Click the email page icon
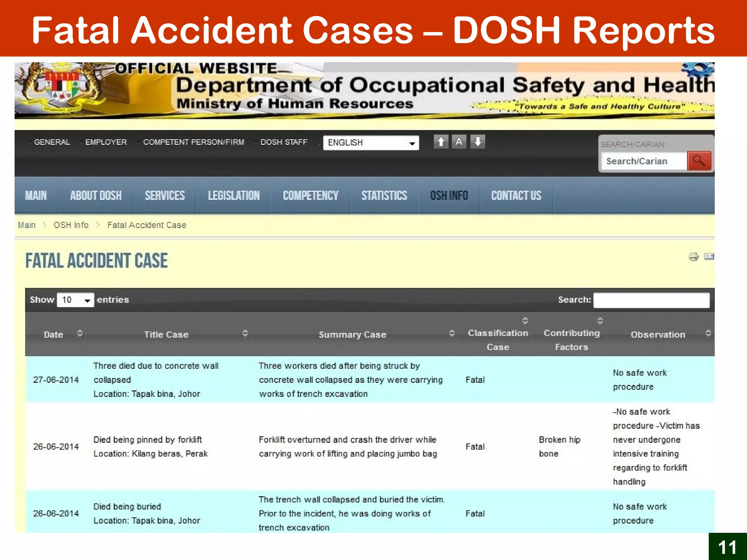 709,256
